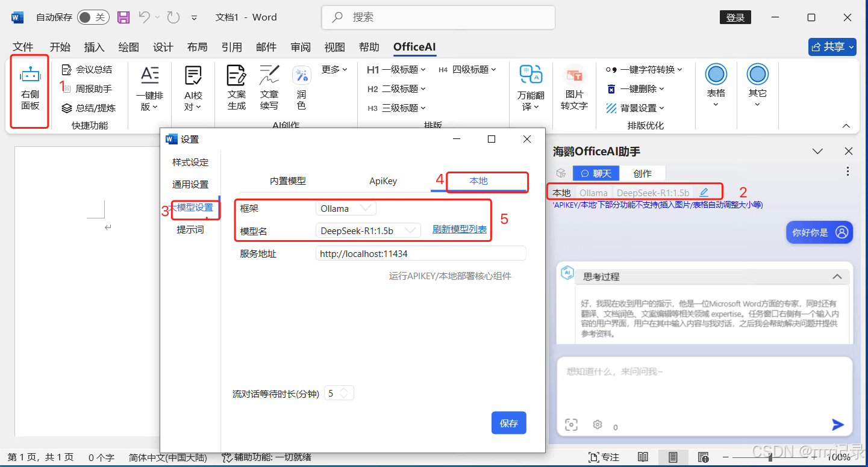Screen dimensions: 868x467
Task: Click 会议总结 meeting summary icon
Action: point(67,70)
